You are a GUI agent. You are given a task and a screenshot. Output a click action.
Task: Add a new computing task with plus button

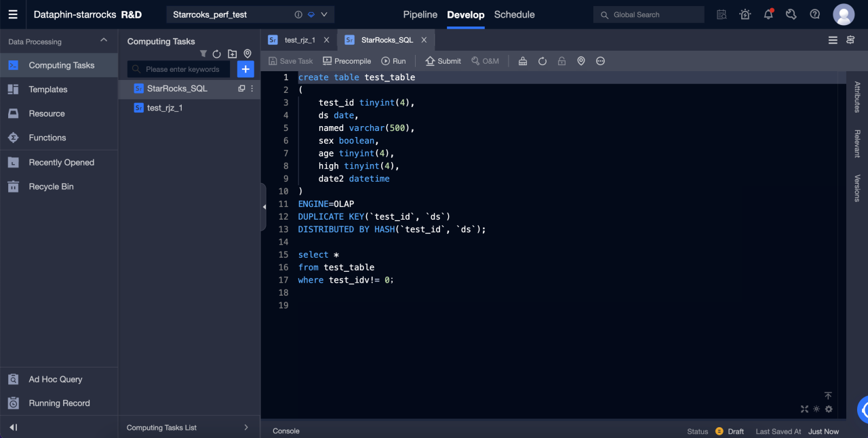click(x=245, y=68)
